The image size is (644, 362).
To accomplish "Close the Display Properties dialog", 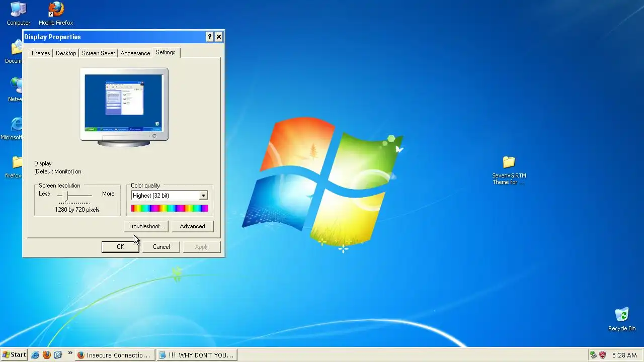I will tap(219, 37).
